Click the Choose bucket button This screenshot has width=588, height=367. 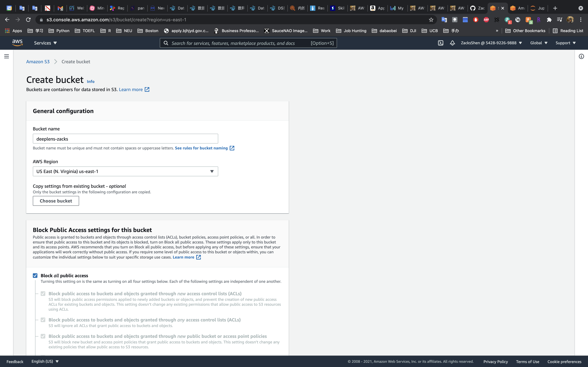[56, 201]
